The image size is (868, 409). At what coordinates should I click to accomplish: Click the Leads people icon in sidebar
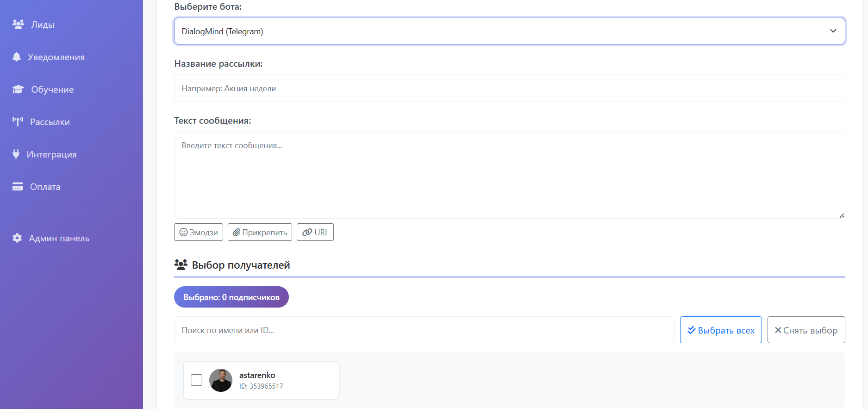18,25
